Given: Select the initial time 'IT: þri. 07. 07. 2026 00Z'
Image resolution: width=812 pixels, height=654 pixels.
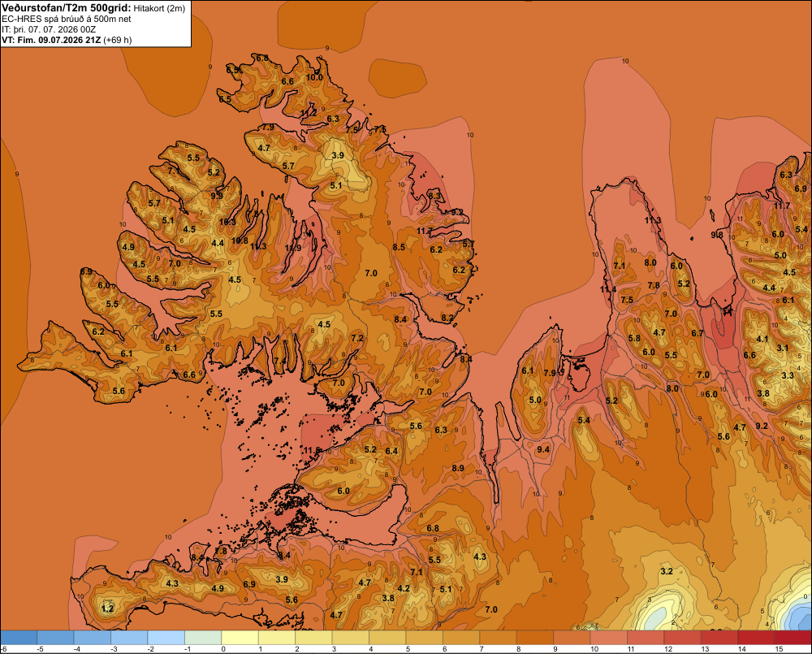Looking at the screenshot, I should click(49, 29).
